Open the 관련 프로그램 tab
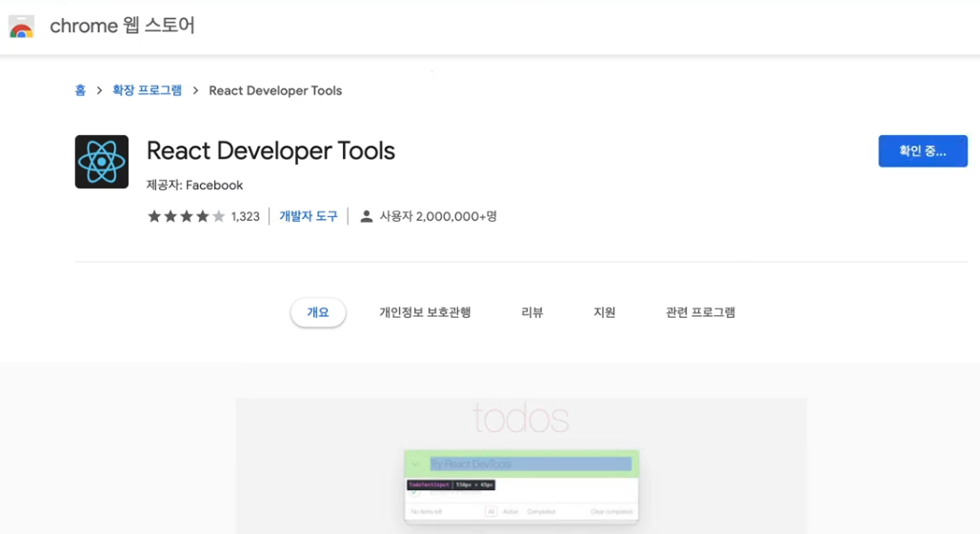 [701, 312]
